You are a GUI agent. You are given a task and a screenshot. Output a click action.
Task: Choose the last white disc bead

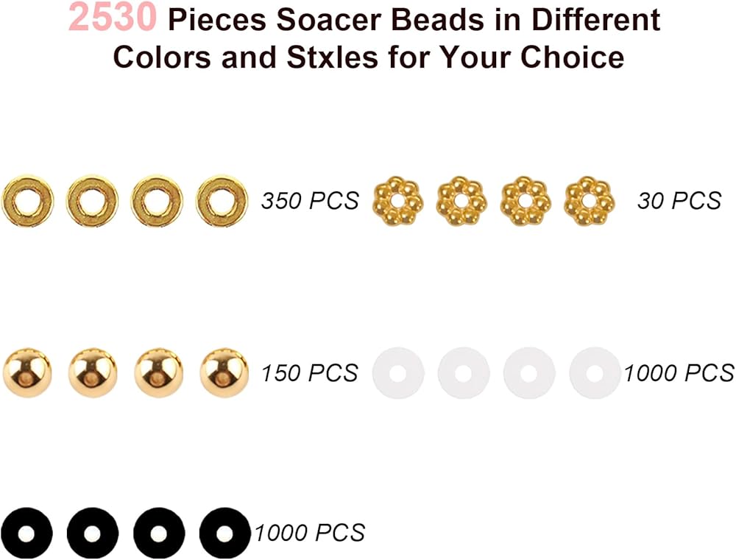point(595,373)
